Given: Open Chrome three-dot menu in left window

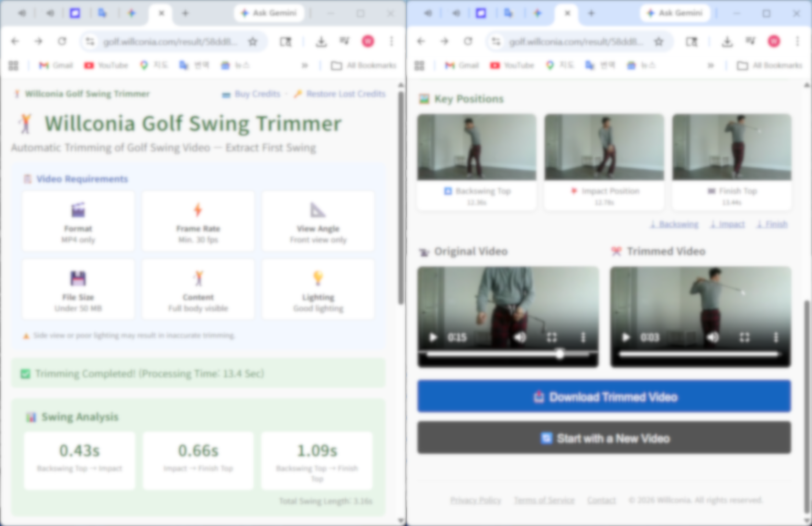Looking at the screenshot, I should 391,41.
